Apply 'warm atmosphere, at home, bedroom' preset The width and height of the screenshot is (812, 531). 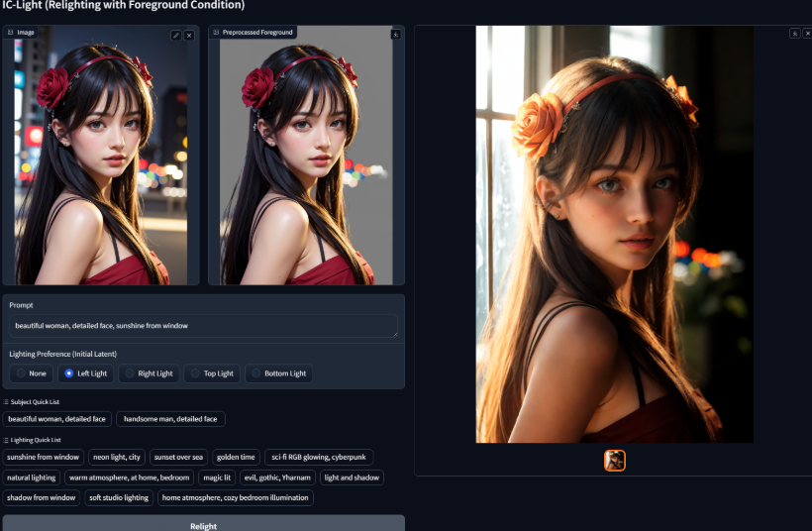(129, 478)
